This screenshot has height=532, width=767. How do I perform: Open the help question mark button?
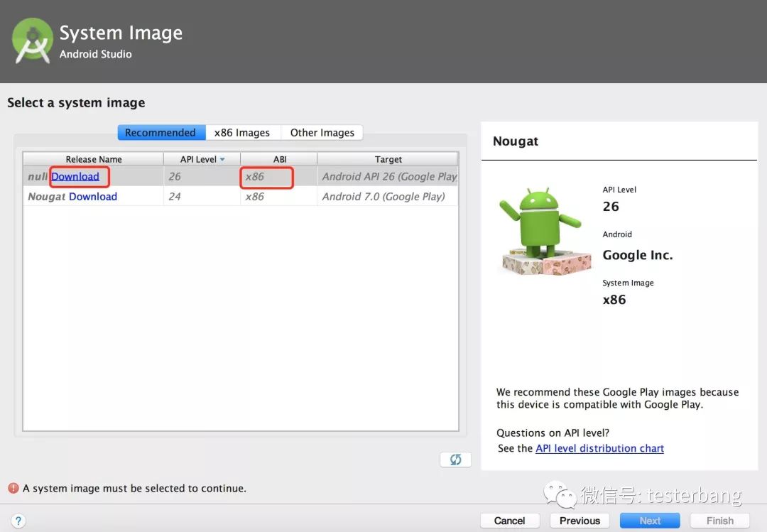tap(18, 521)
